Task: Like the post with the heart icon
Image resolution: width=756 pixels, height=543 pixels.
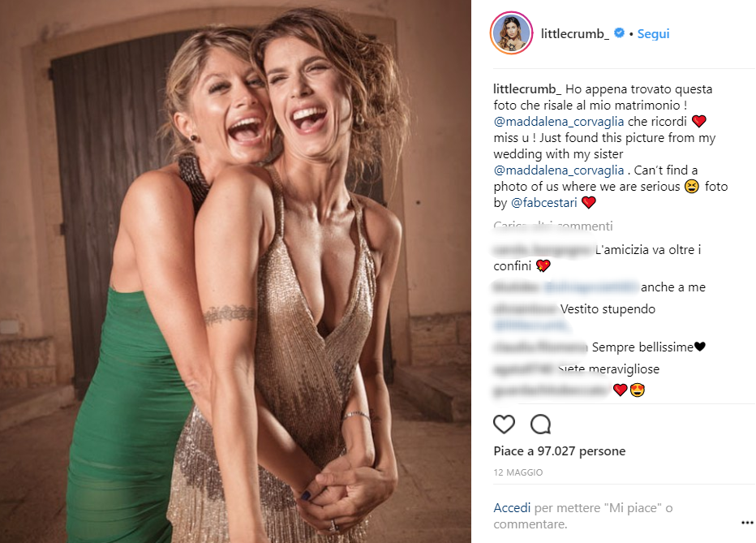Action: click(x=504, y=424)
